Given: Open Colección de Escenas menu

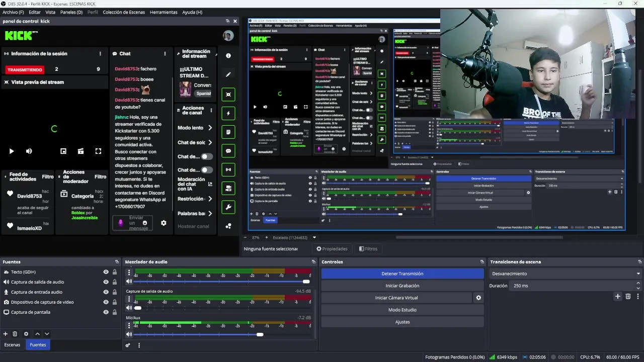Looking at the screenshot, I should (x=124, y=12).
